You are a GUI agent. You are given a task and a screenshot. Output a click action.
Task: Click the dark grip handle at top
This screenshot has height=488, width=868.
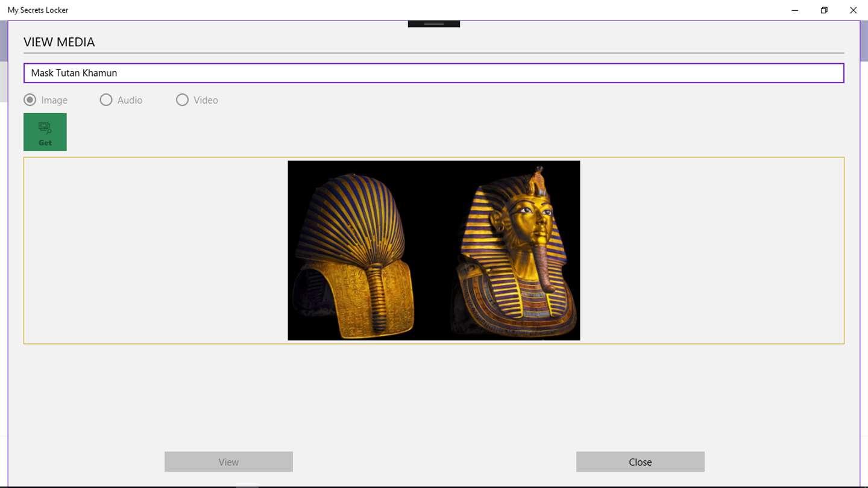(434, 24)
